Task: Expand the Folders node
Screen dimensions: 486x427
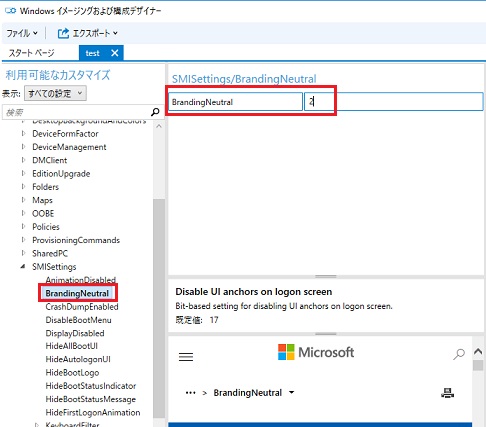Action: [23, 187]
